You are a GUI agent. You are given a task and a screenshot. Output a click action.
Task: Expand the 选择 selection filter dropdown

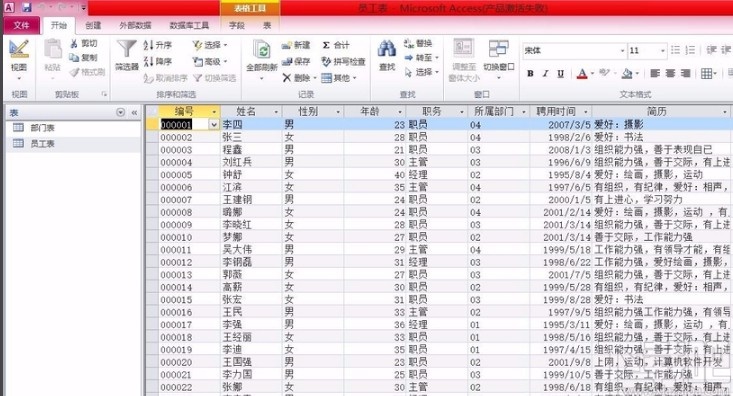(225, 45)
